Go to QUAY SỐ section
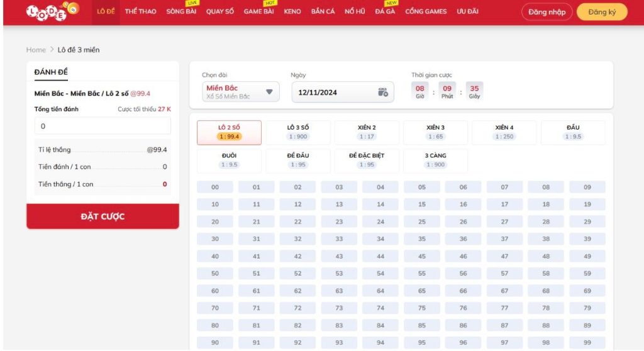The width and height of the screenshot is (644, 351). [219, 11]
